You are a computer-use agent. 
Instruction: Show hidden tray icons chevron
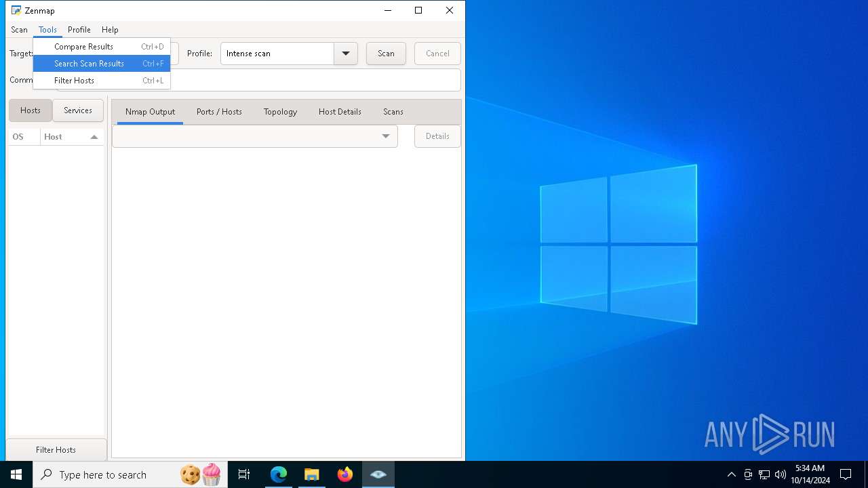[731, 474]
